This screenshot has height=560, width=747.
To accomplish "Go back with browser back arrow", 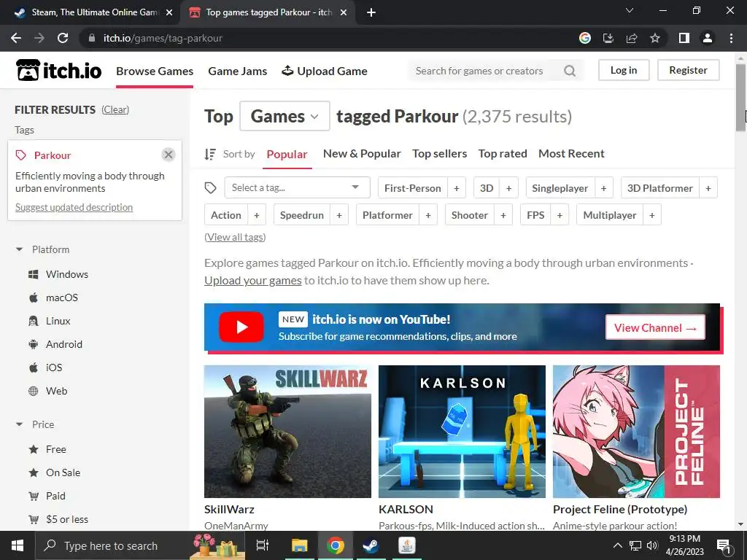I will (x=16, y=38).
